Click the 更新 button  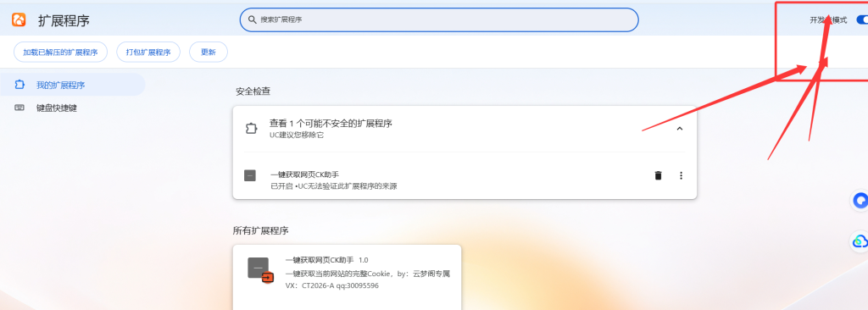coord(209,52)
